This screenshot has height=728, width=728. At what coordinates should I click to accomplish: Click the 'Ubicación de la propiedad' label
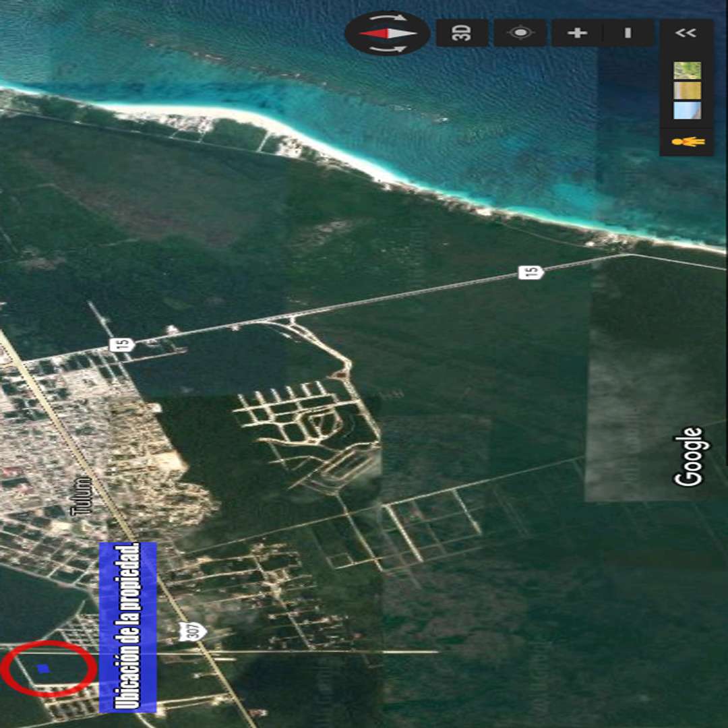(x=128, y=627)
